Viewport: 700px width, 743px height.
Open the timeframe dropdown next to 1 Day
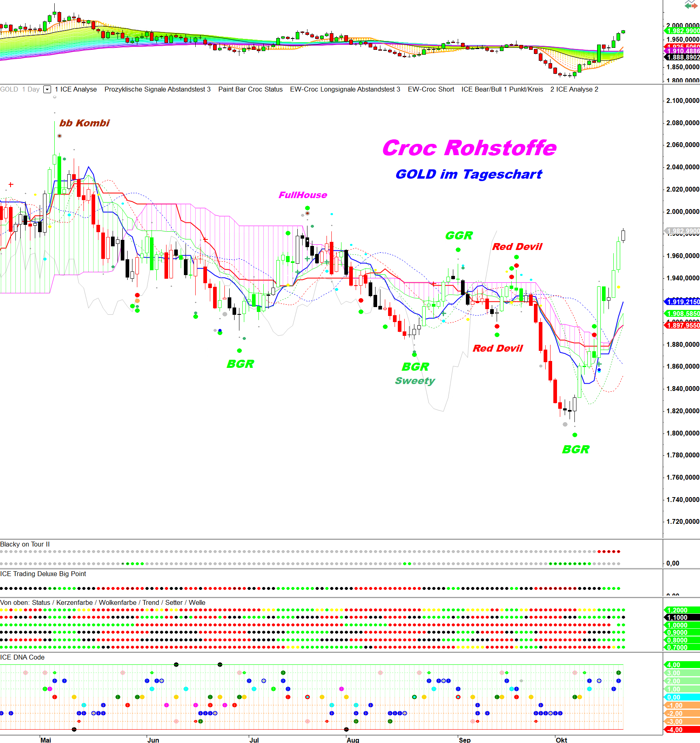(x=47, y=90)
